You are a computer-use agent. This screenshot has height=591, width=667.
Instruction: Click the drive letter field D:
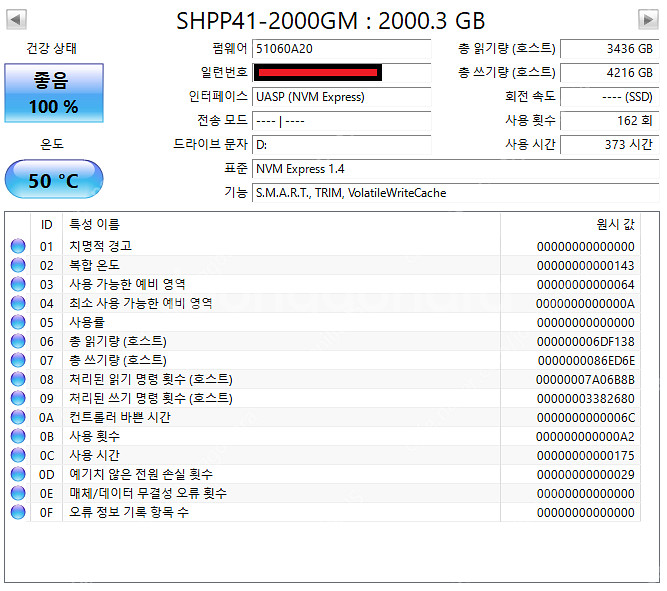click(342, 145)
